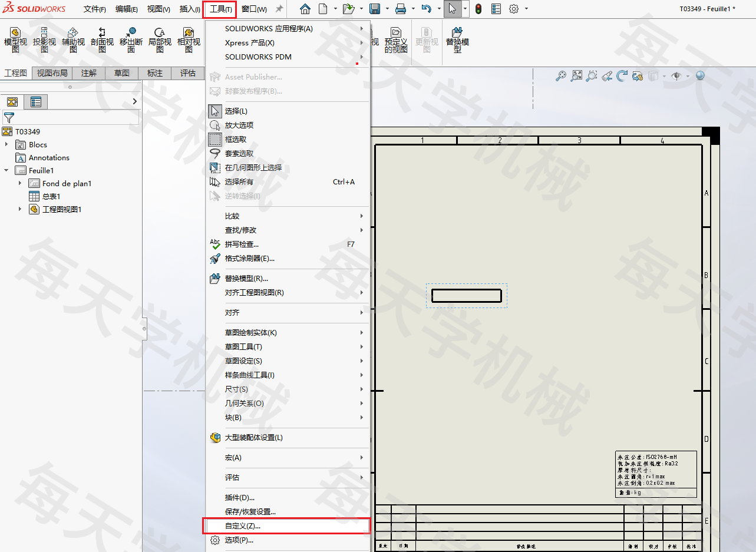This screenshot has height=552, width=756.
Task: Switch to the 视图布局 tab
Action: click(52, 73)
